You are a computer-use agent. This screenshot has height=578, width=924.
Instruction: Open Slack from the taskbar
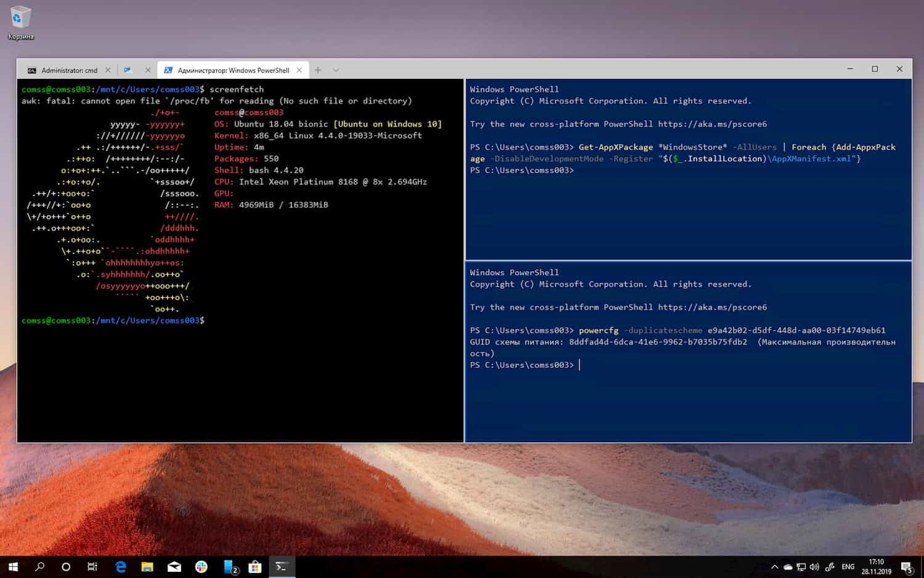[201, 566]
